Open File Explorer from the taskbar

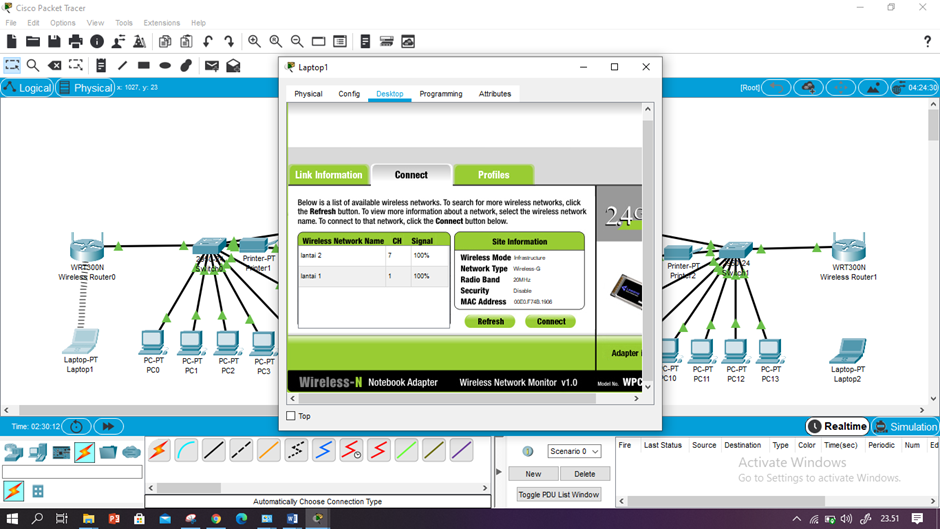[x=88, y=519]
